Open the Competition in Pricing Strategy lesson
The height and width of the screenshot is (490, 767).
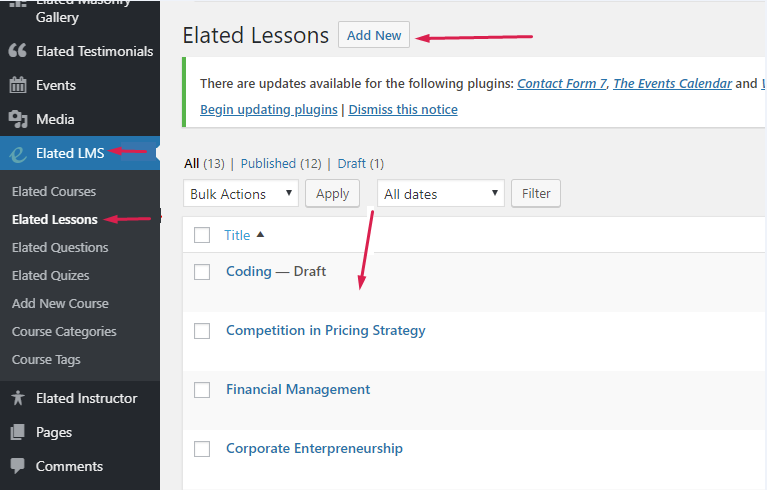[325, 330]
